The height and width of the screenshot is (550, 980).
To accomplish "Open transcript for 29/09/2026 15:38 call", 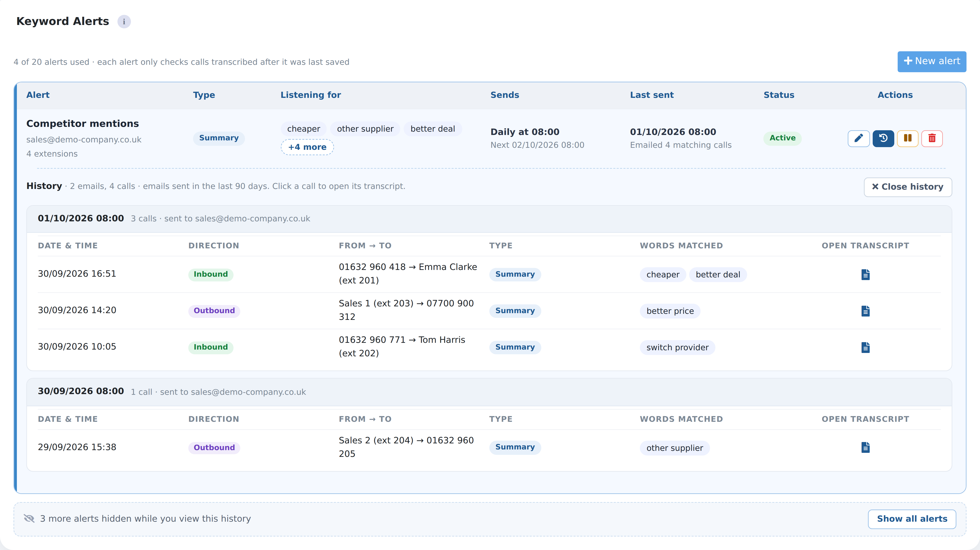I will [x=865, y=447].
